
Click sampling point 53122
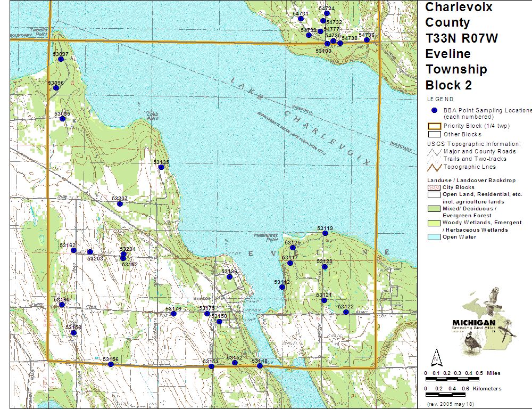coord(346,312)
